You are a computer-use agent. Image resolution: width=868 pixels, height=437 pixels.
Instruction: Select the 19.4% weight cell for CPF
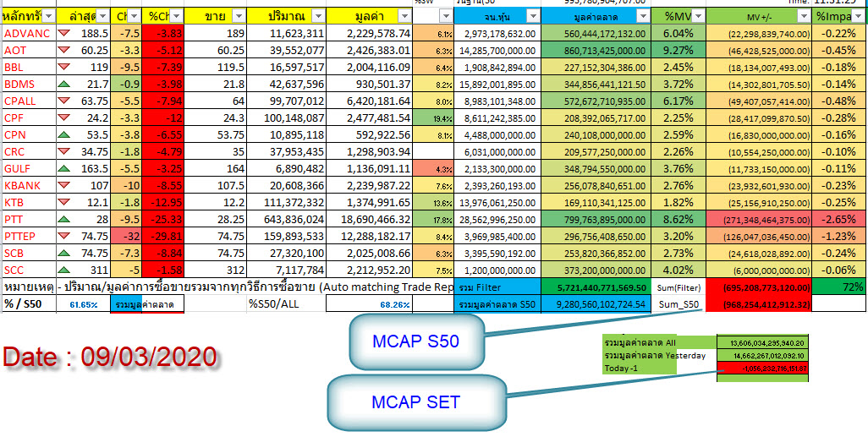coord(433,117)
